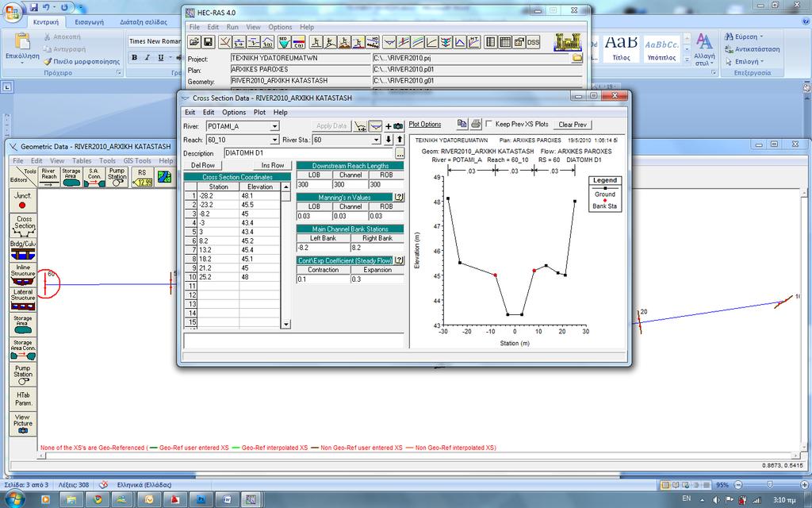Select Cross Section editor in Geometric Data
Image resolution: width=812 pixels, height=508 pixels.
[x=23, y=226]
